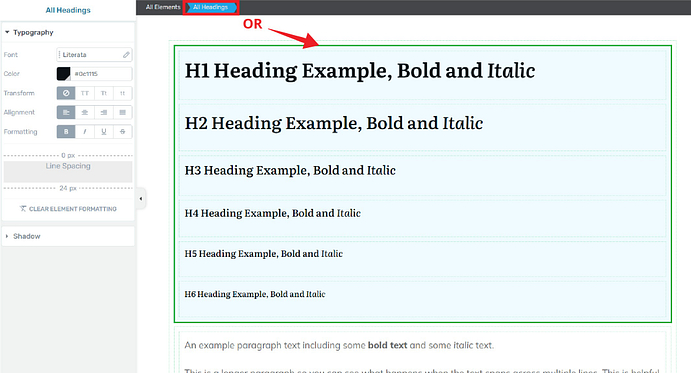Go to All Elements breadcrumb
This screenshot has height=373, width=691.
tap(163, 7)
